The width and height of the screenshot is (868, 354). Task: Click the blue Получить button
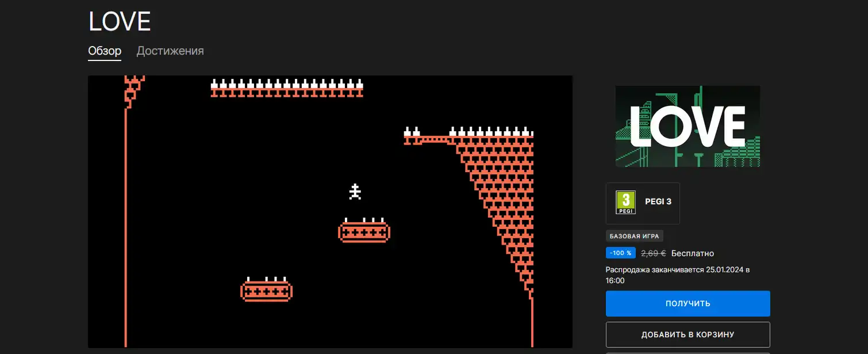pyautogui.click(x=688, y=303)
